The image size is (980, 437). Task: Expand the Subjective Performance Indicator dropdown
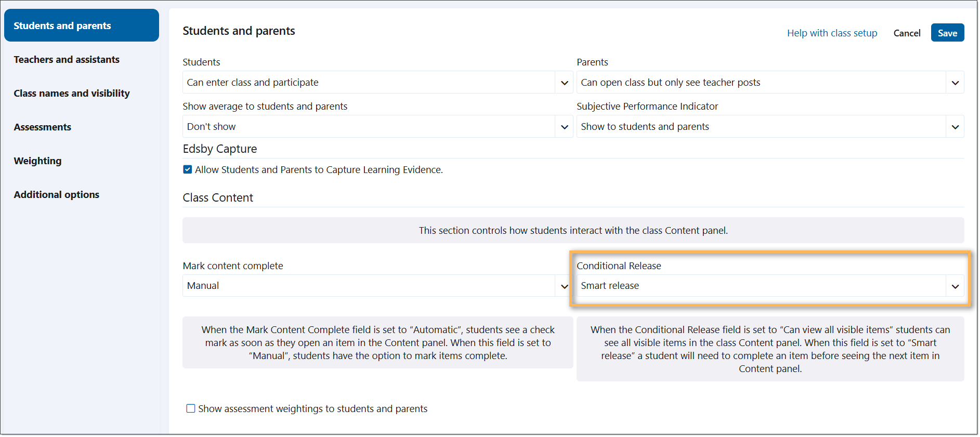[770, 127]
